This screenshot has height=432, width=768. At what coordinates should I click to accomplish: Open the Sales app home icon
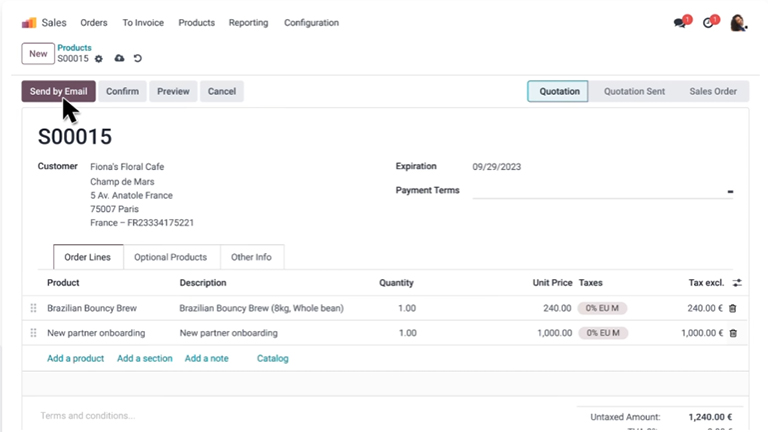29,22
